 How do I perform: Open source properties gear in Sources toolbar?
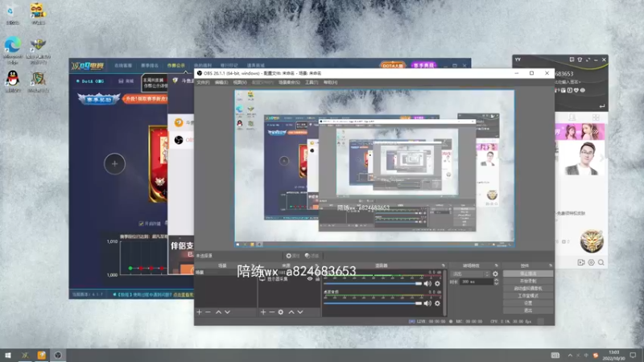tap(280, 312)
